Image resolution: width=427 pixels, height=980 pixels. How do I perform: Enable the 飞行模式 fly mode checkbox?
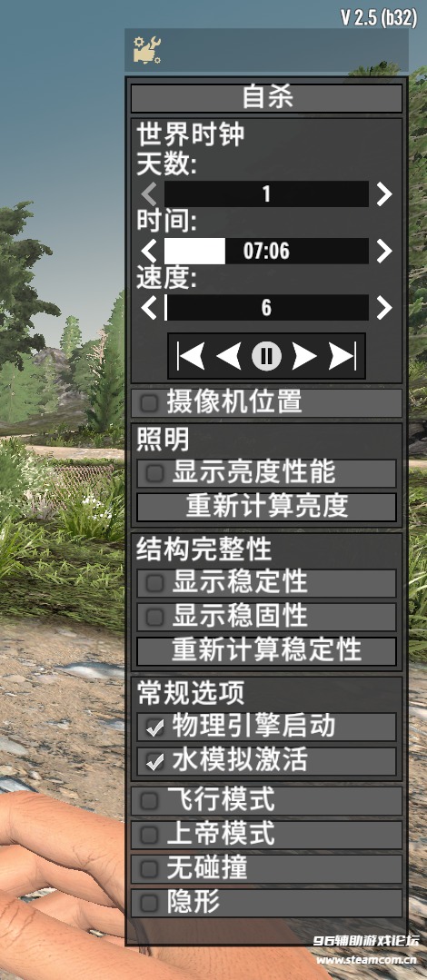[149, 801]
